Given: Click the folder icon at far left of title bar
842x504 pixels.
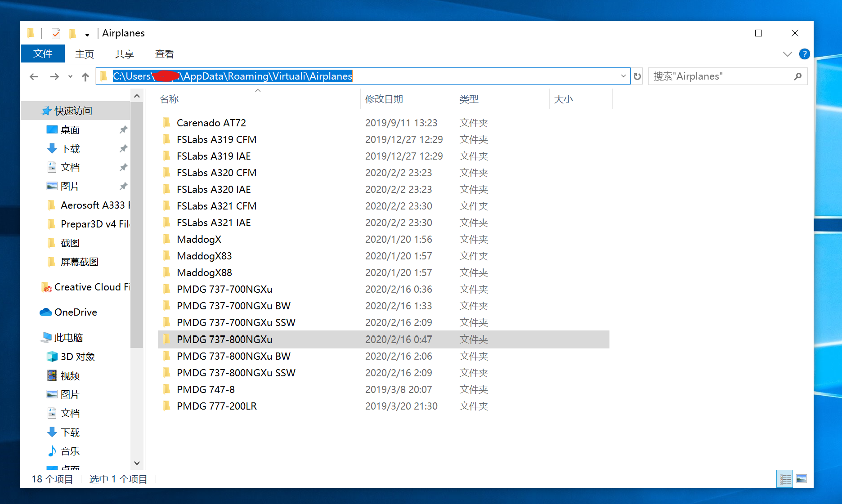Looking at the screenshot, I should pyautogui.click(x=31, y=33).
